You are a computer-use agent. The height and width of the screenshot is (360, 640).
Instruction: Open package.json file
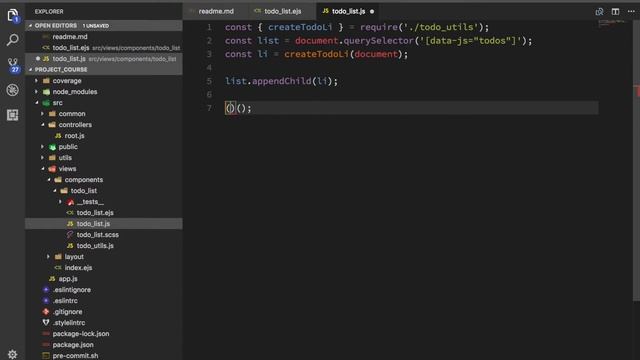[x=104, y=345]
